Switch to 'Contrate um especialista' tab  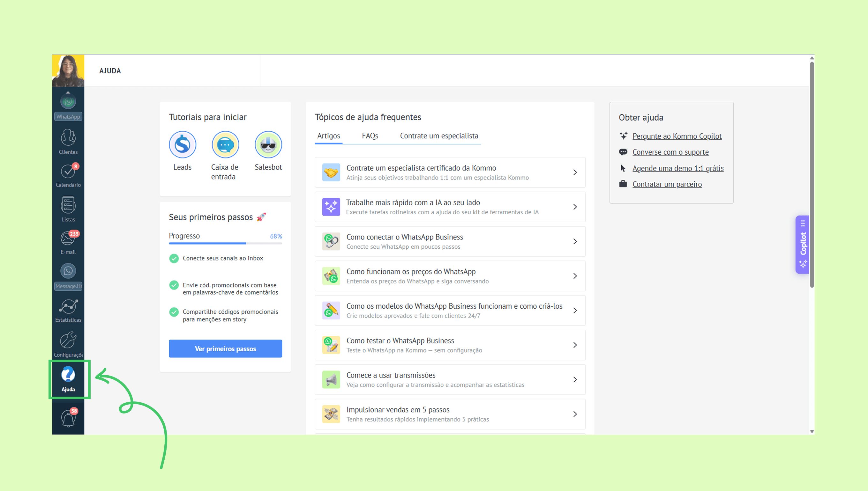(x=439, y=136)
